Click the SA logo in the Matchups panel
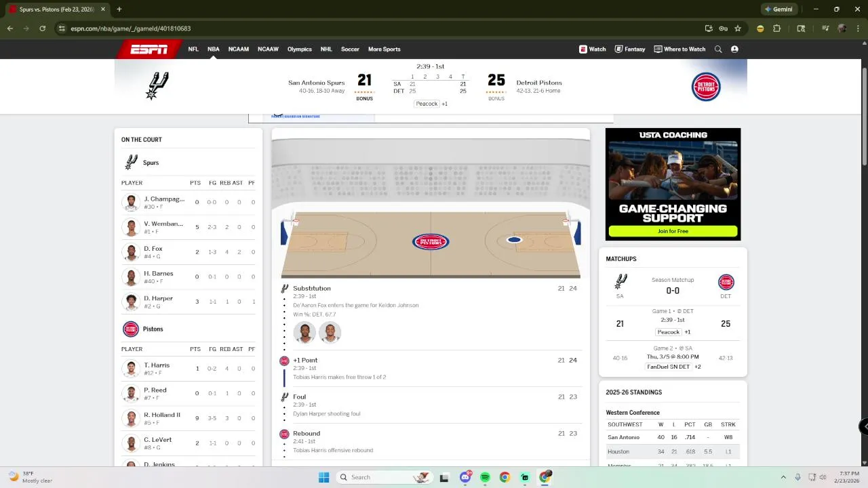The width and height of the screenshot is (868, 488). [620, 282]
